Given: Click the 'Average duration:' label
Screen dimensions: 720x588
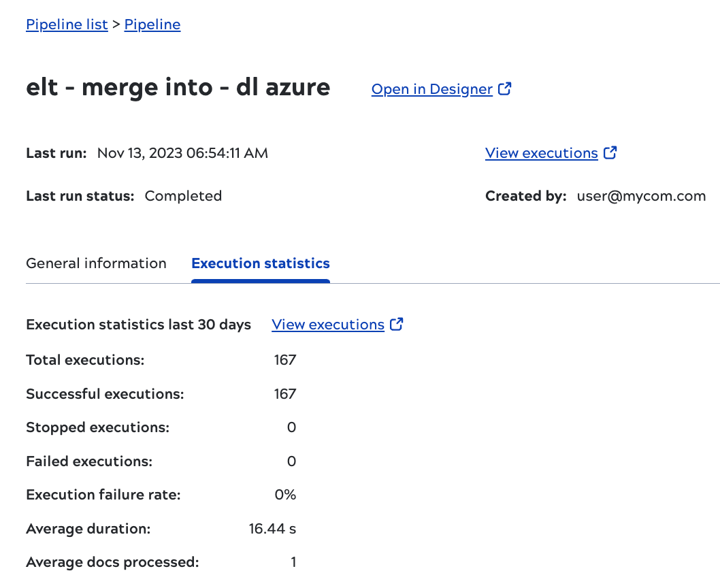Looking at the screenshot, I should [x=88, y=529].
